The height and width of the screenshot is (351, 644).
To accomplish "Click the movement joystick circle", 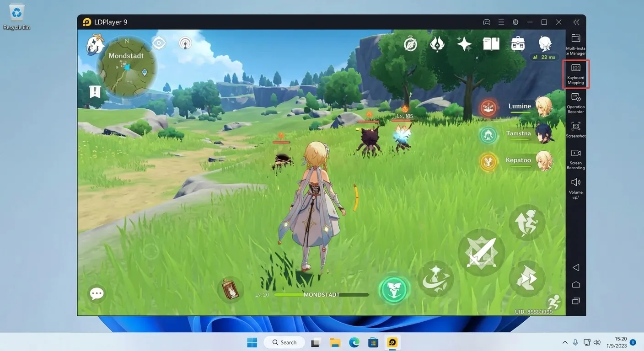I will [151, 250].
